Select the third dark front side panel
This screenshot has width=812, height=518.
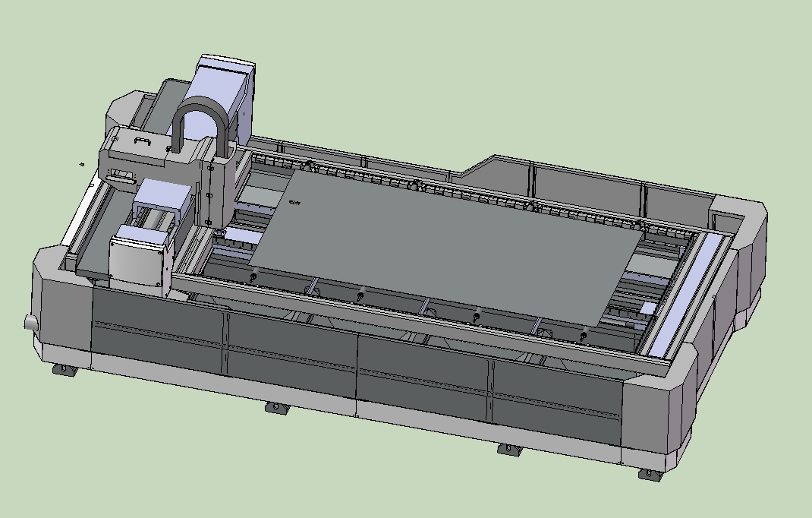point(423,380)
